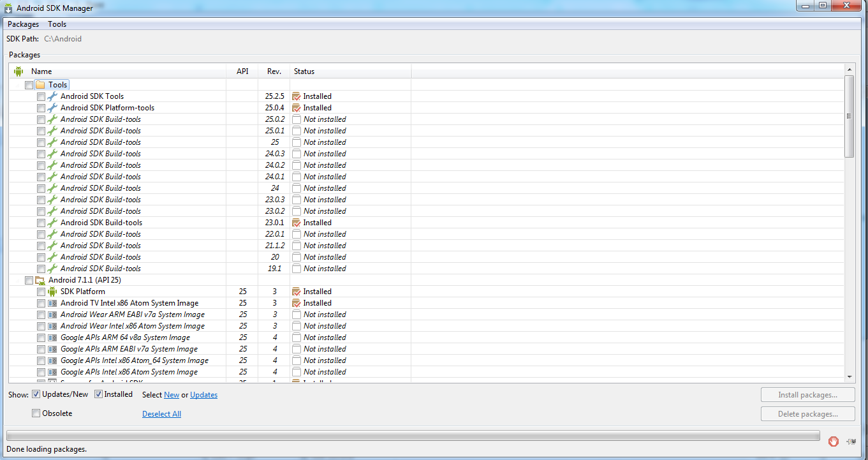
Task: Check the Android SDK Tools package checkbox
Action: coord(41,96)
